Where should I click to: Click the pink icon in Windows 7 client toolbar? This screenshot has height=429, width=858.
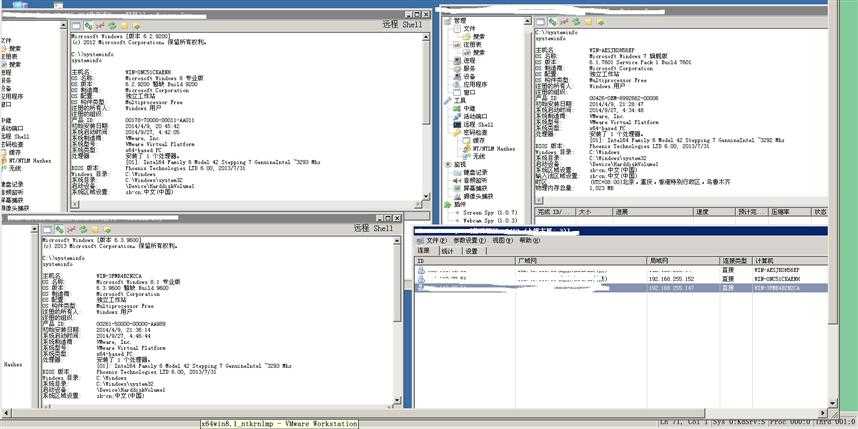pos(564,22)
